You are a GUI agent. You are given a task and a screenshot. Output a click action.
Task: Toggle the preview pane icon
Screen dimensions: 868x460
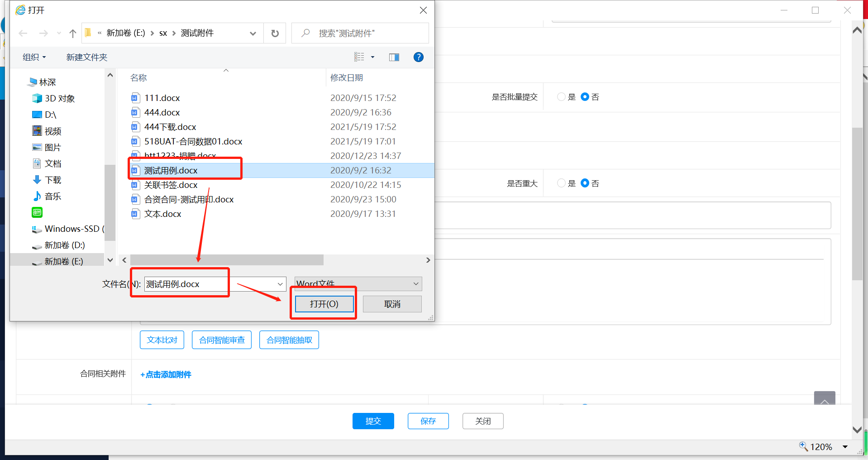coord(394,57)
